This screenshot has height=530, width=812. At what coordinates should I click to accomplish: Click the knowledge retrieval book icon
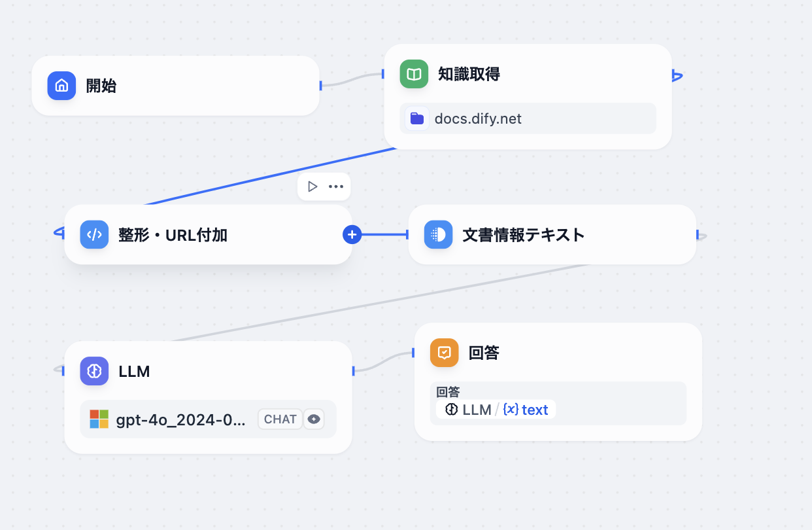pyautogui.click(x=414, y=75)
